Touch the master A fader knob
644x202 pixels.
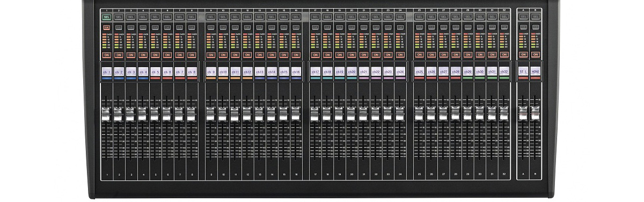click(x=523, y=113)
